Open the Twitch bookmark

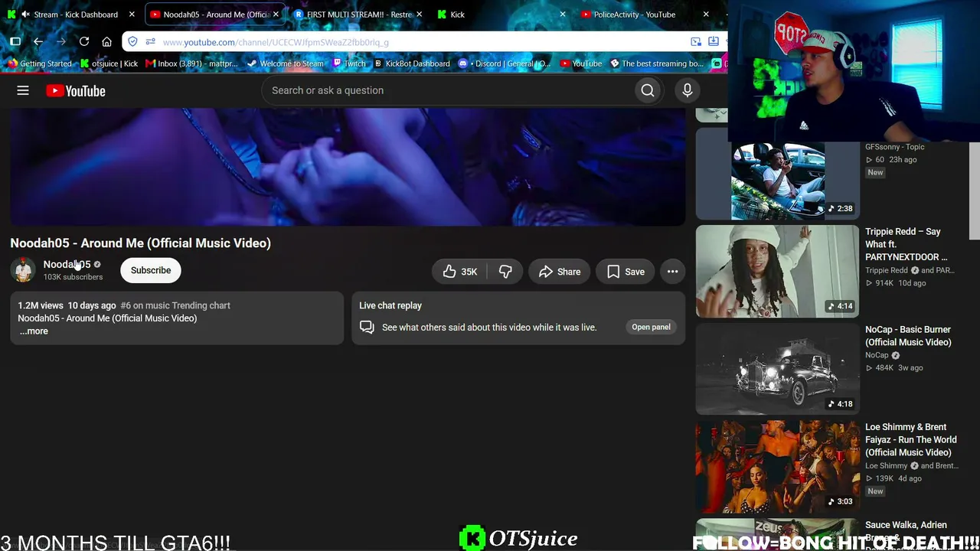pyautogui.click(x=348, y=64)
